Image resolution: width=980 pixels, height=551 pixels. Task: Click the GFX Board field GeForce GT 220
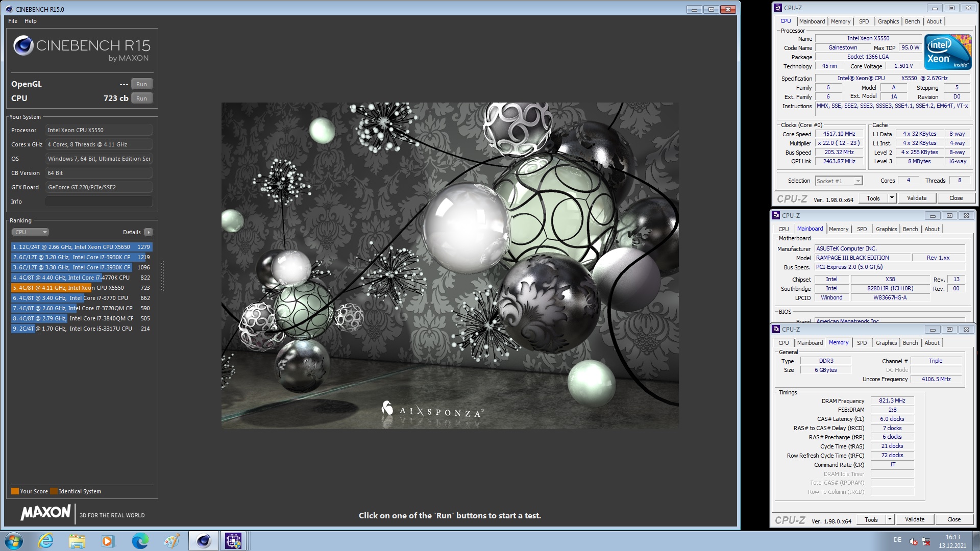99,187
